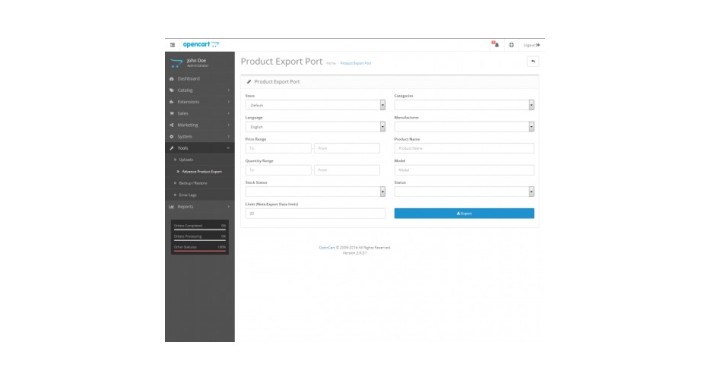
Task: Click the Dashboard icon in the sidebar
Action: (x=172, y=79)
